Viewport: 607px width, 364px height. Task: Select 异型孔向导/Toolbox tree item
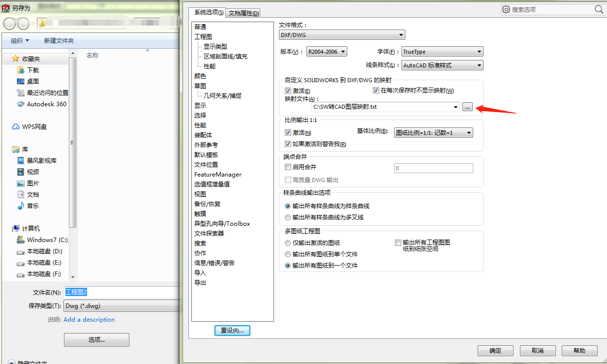(222, 224)
